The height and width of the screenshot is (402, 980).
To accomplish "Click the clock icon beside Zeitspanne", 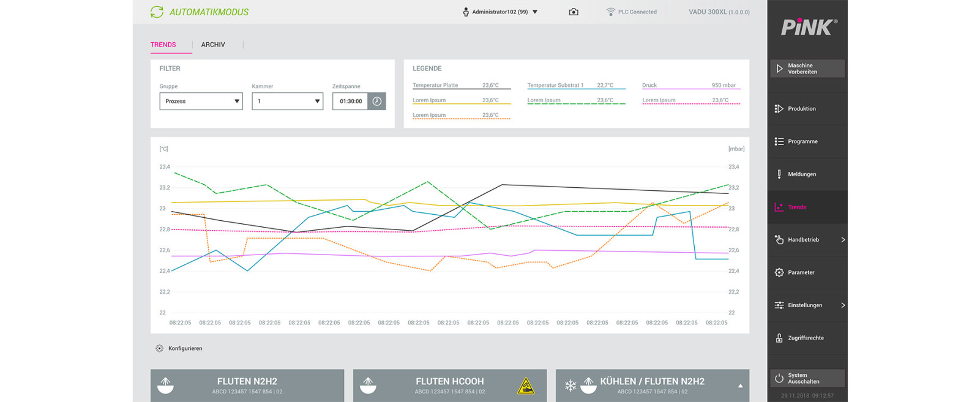I will (x=377, y=101).
